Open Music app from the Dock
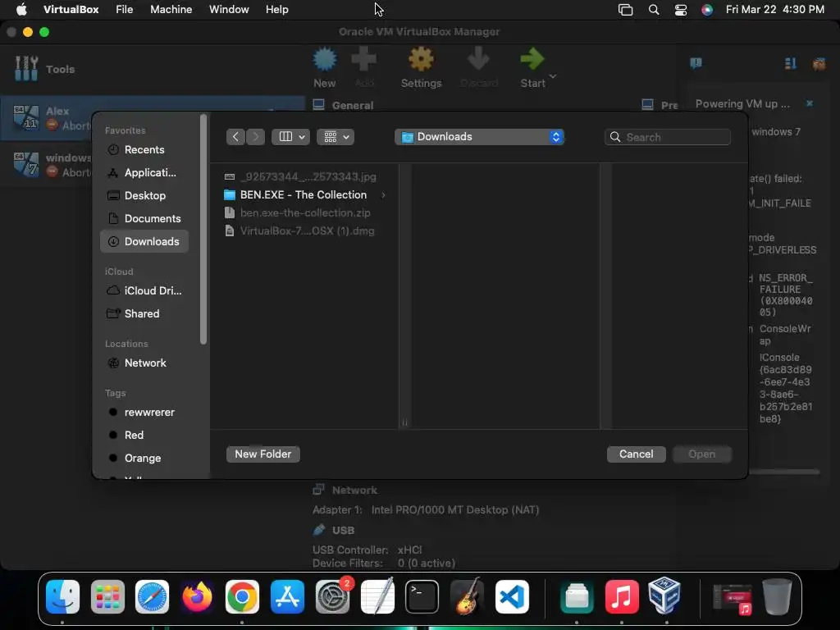 coord(622,596)
